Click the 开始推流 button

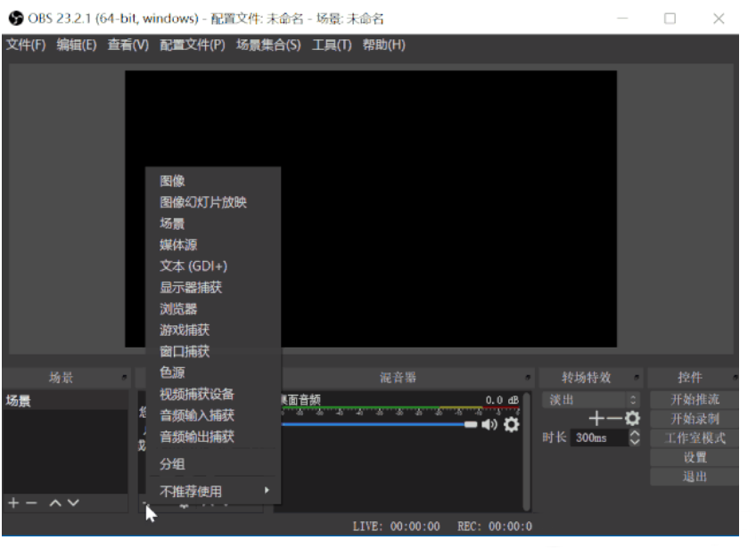[x=694, y=399]
